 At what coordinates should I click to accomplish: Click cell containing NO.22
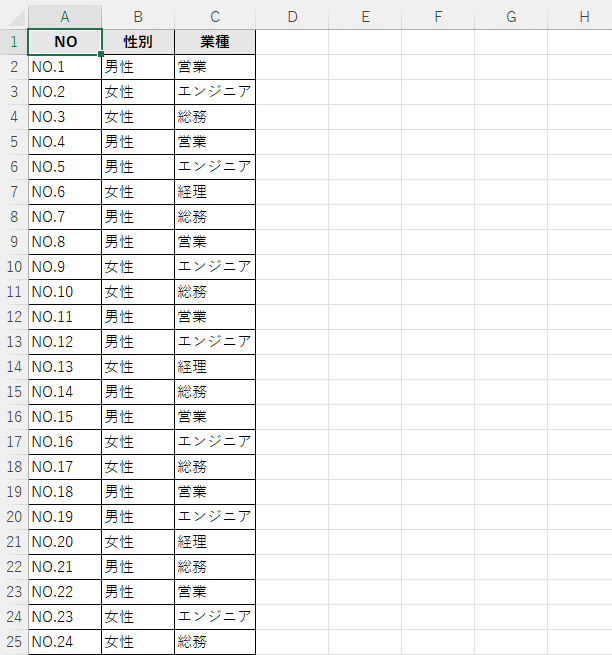(65, 592)
